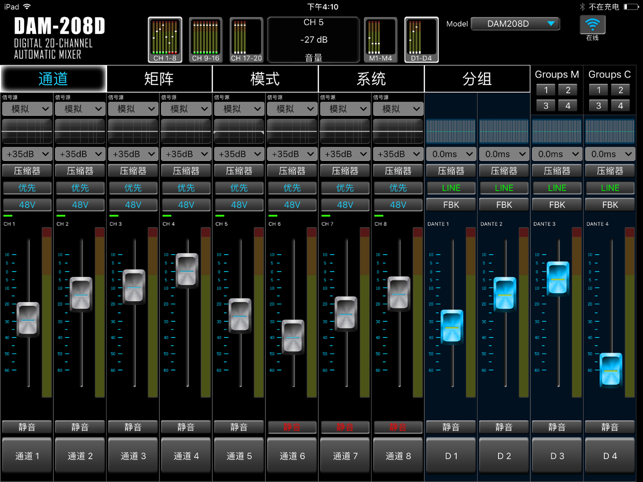
Task: Select Groups C button 3
Action: 598,106
